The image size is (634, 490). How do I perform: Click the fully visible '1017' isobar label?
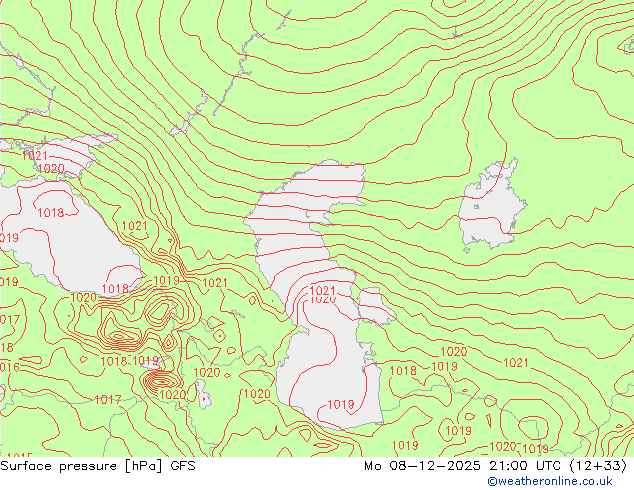tap(108, 400)
